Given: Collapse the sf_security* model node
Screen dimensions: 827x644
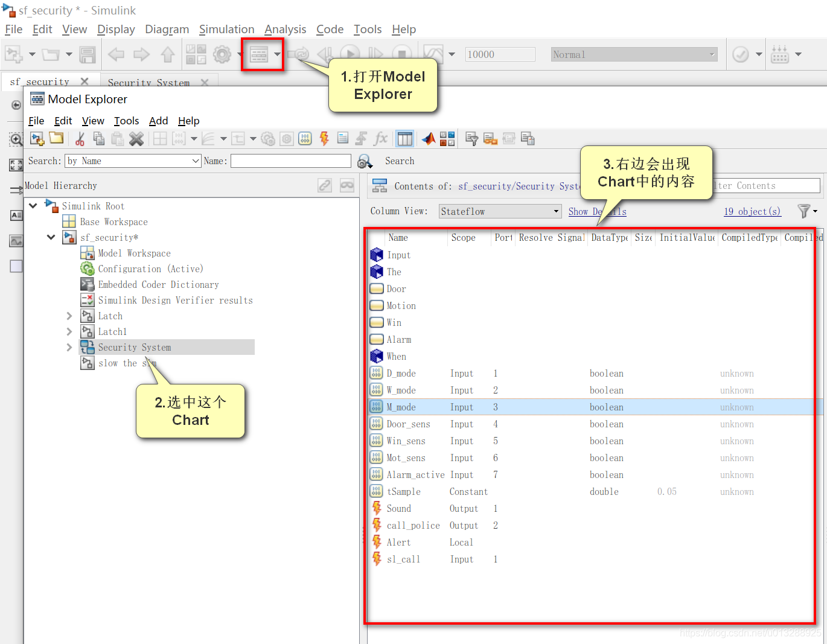Looking at the screenshot, I should click(x=51, y=237).
